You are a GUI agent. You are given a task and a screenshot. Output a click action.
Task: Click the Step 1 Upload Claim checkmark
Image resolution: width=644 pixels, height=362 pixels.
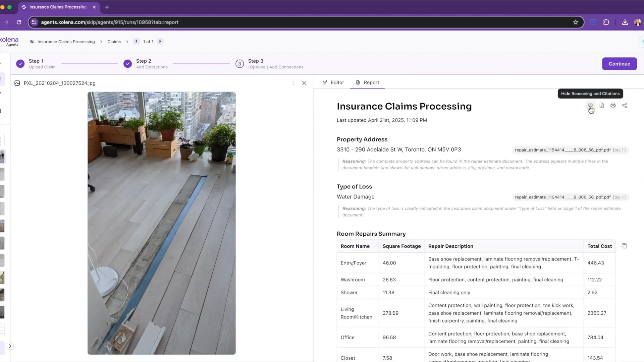click(20, 64)
